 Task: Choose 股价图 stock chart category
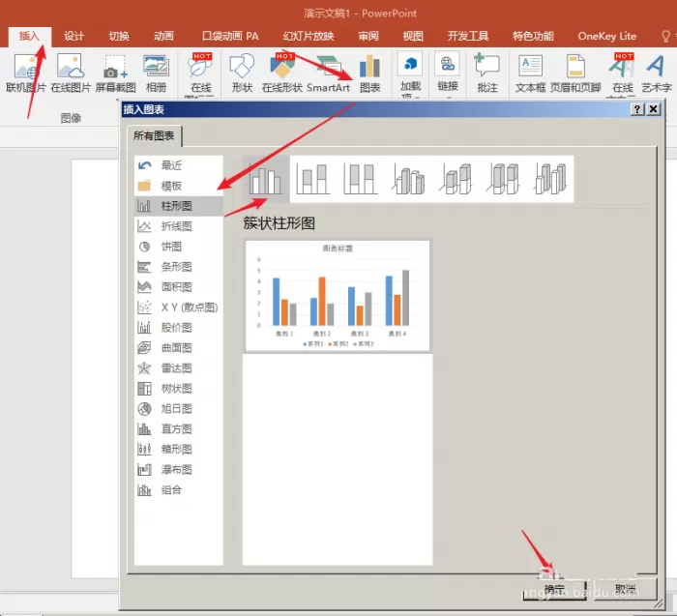179,328
